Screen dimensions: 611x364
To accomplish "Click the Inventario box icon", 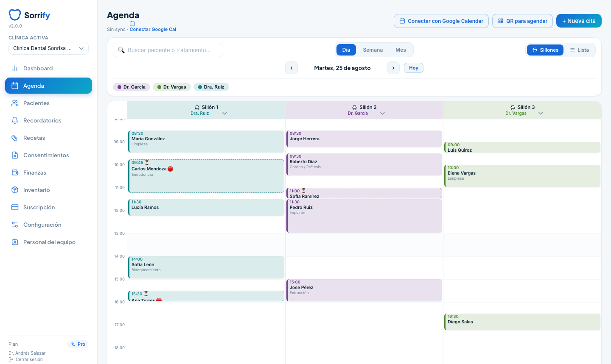I will [x=15, y=190].
